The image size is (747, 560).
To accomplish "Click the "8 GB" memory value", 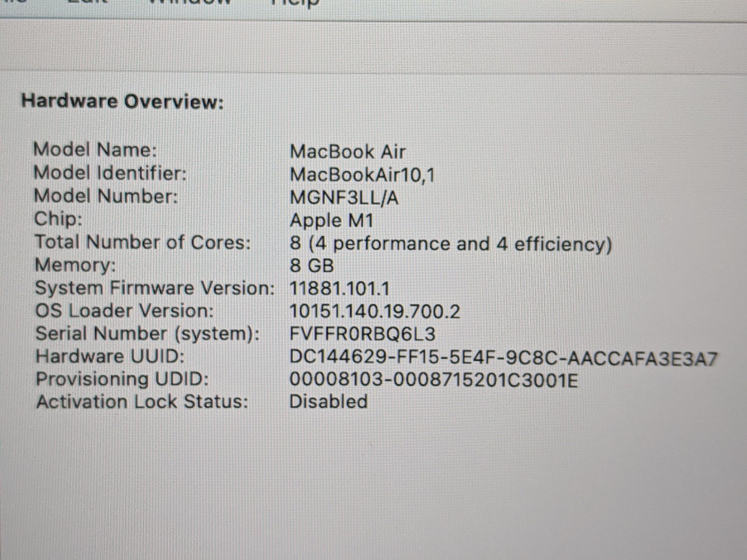I will click(312, 266).
